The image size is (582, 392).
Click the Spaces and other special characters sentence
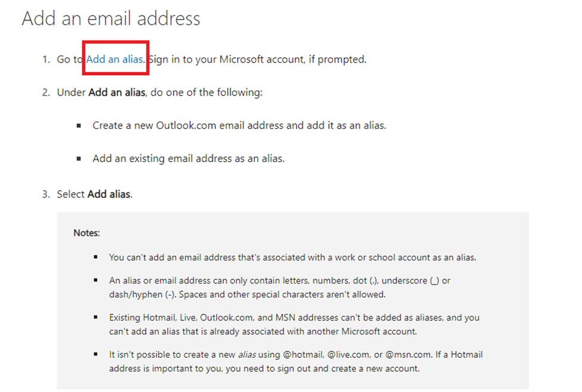282,295
